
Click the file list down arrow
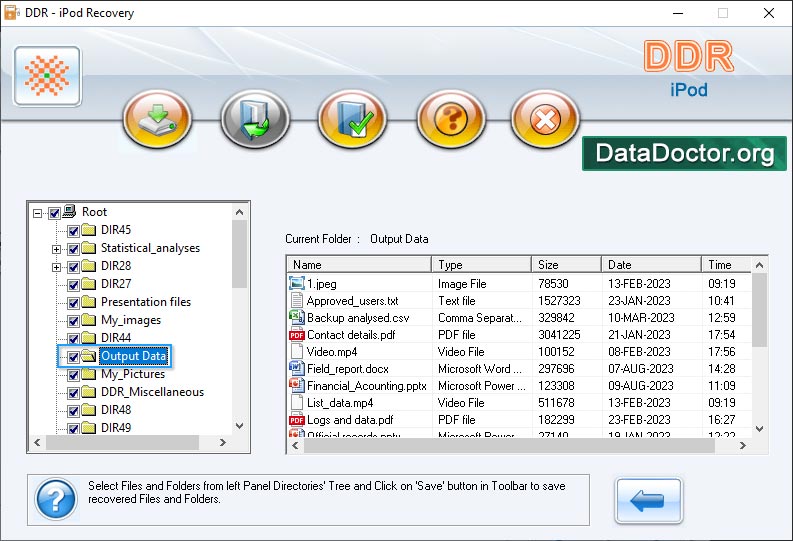pos(759,429)
